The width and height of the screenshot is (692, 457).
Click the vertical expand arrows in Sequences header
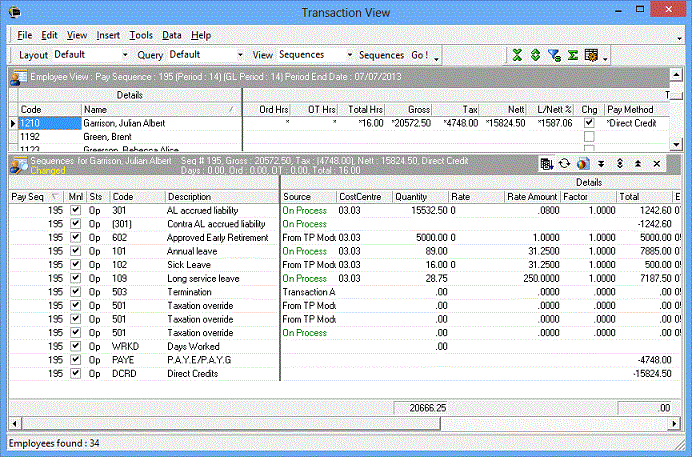[620, 164]
